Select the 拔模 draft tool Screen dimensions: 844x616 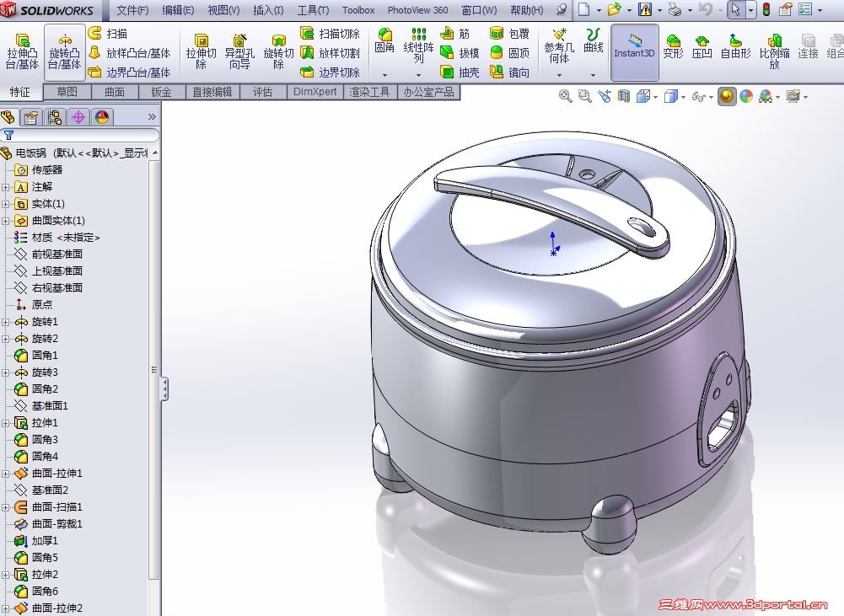(460, 53)
